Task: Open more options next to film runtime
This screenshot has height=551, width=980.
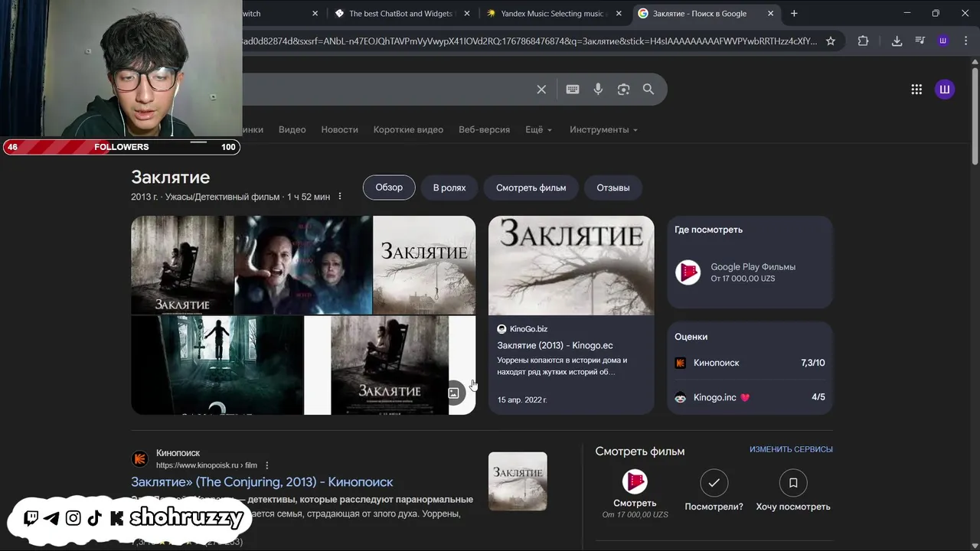Action: pos(340,197)
